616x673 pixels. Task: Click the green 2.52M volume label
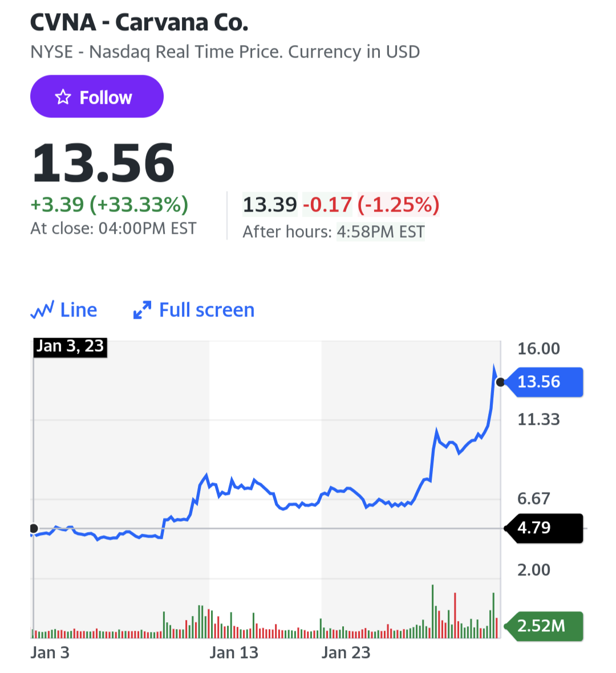(x=544, y=626)
